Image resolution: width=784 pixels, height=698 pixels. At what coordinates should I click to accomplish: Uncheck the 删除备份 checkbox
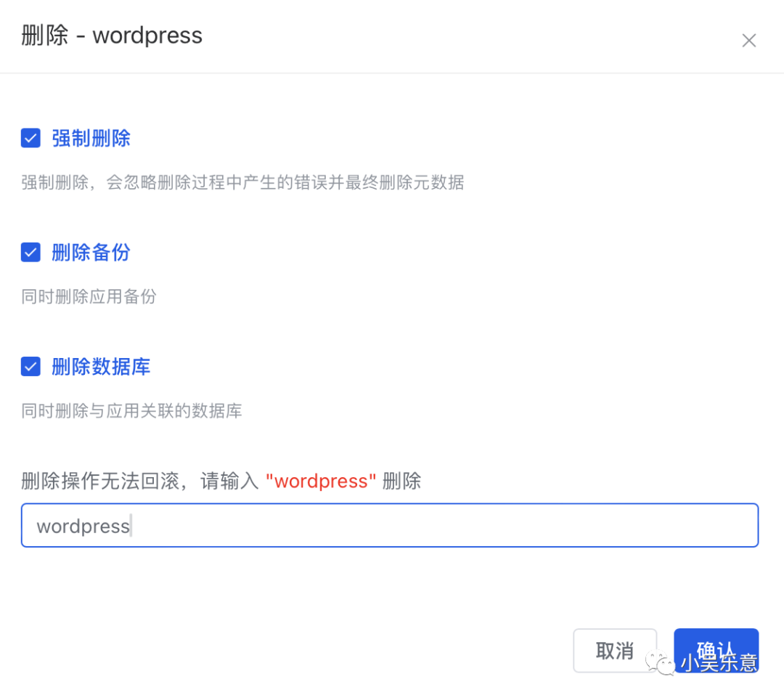pyautogui.click(x=30, y=252)
